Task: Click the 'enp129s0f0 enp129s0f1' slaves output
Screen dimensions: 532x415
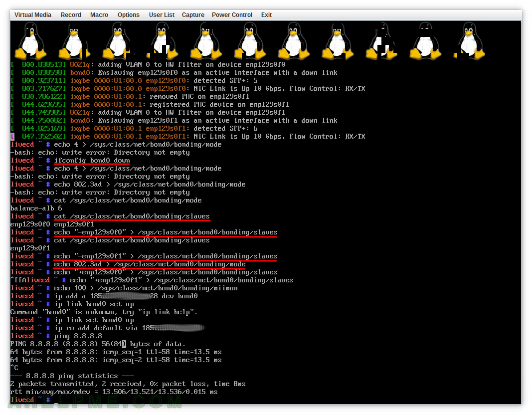Action: pyautogui.click(x=52, y=224)
